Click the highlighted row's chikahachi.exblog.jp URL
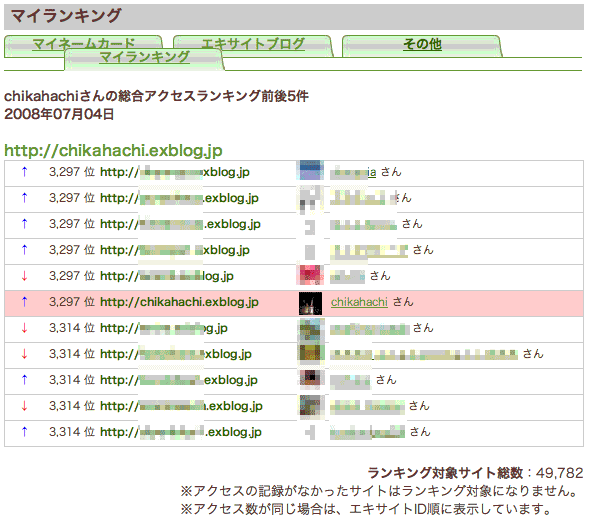The image size is (591, 522). pyautogui.click(x=179, y=302)
